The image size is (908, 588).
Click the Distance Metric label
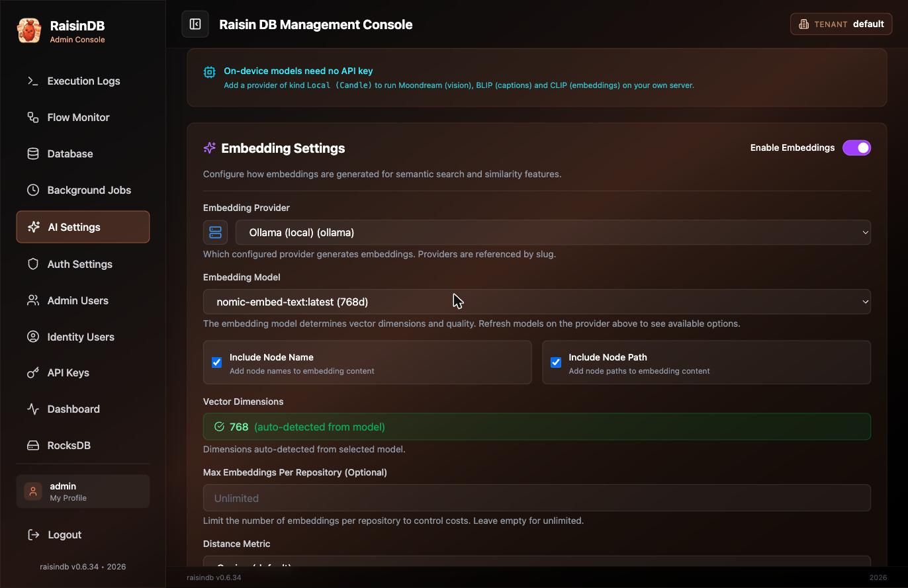[x=236, y=544]
